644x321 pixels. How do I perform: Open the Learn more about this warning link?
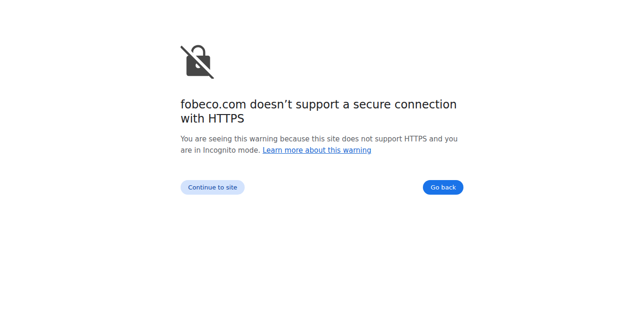tap(317, 150)
